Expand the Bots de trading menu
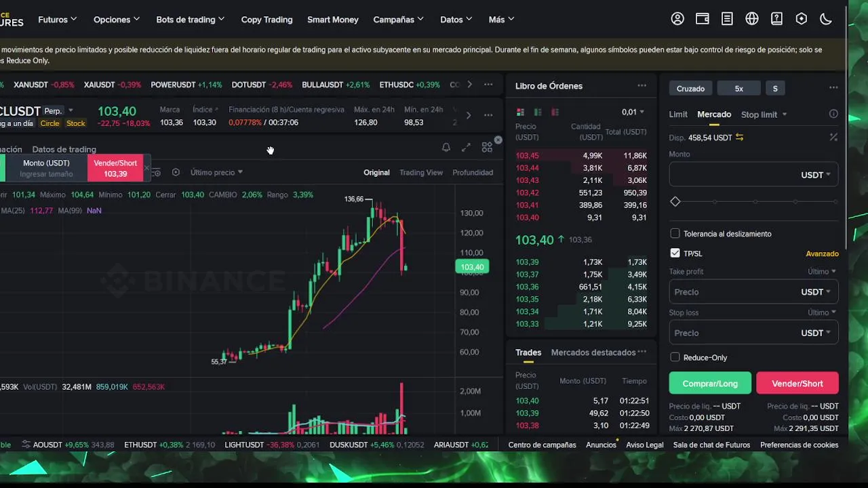The height and width of the screenshot is (488, 868). tap(191, 20)
